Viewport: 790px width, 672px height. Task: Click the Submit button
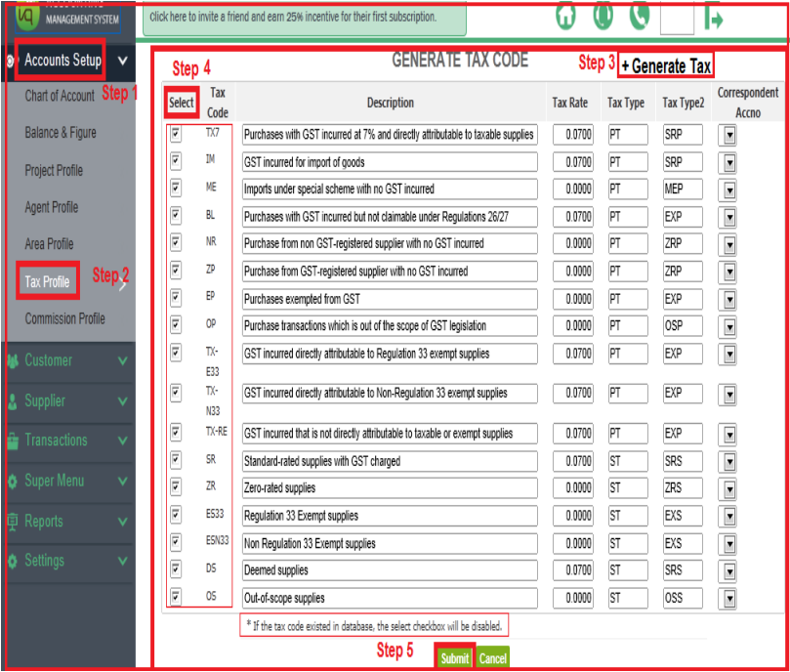(454, 658)
